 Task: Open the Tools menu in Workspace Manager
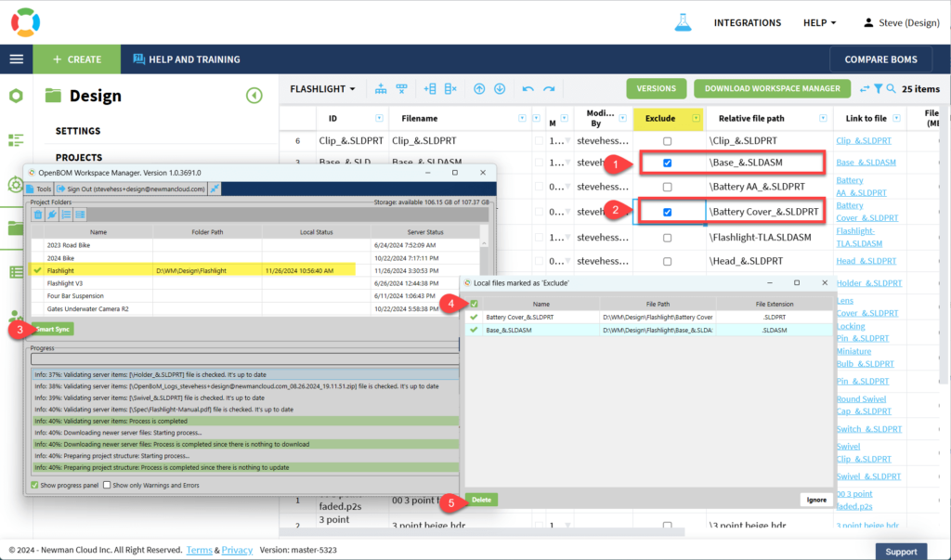(x=39, y=189)
